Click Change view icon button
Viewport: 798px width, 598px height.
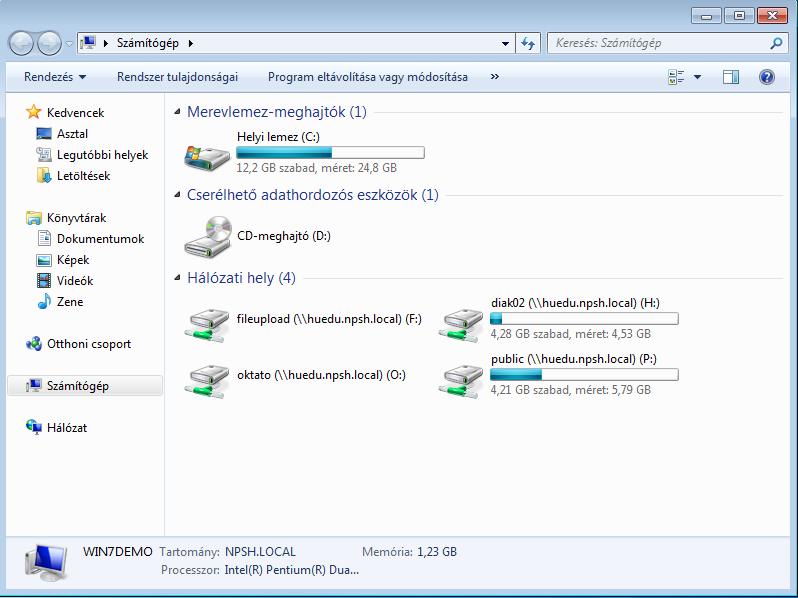(676, 77)
